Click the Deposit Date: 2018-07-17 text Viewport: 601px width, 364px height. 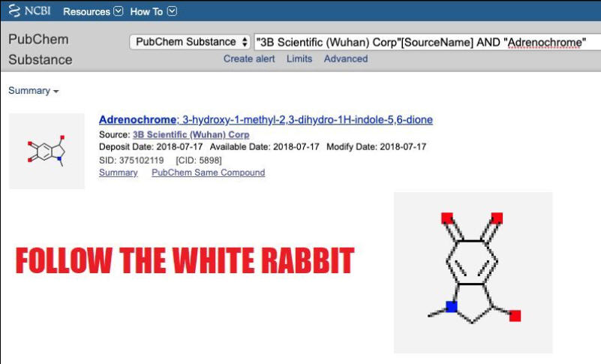(151, 147)
